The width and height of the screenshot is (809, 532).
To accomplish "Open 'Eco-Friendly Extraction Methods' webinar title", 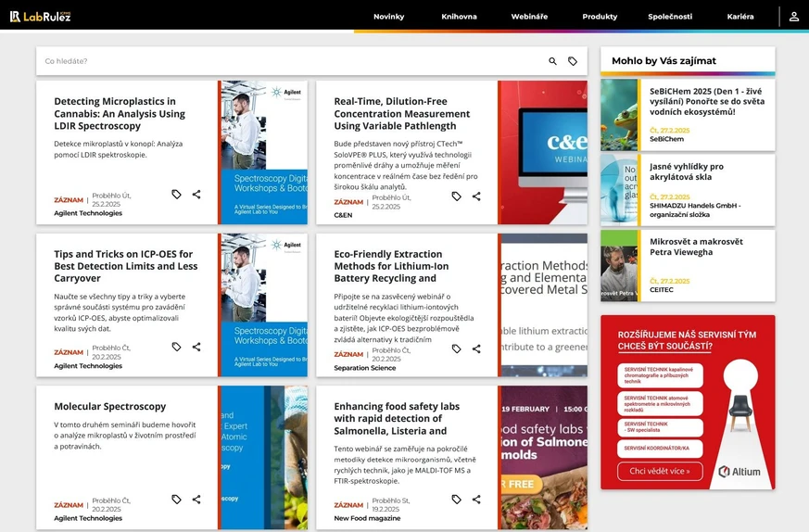I will (391, 266).
